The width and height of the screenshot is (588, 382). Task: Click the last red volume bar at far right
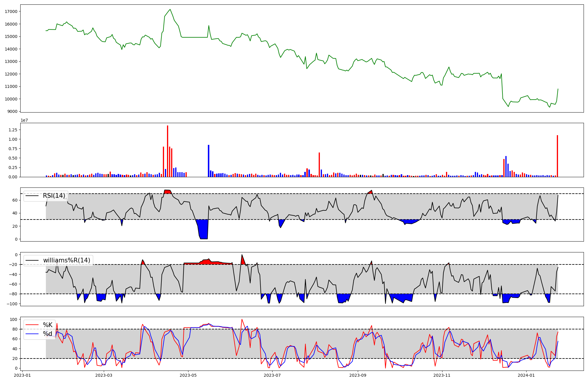(x=557, y=156)
